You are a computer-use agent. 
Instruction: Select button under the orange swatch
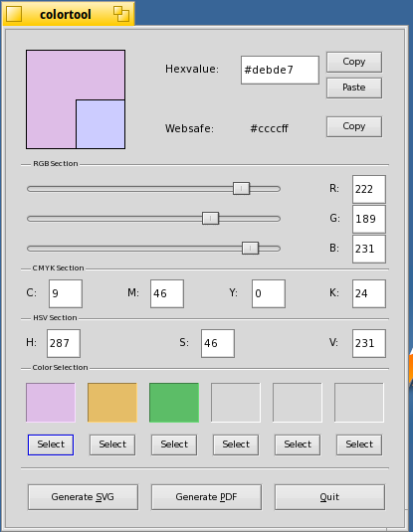tap(112, 444)
